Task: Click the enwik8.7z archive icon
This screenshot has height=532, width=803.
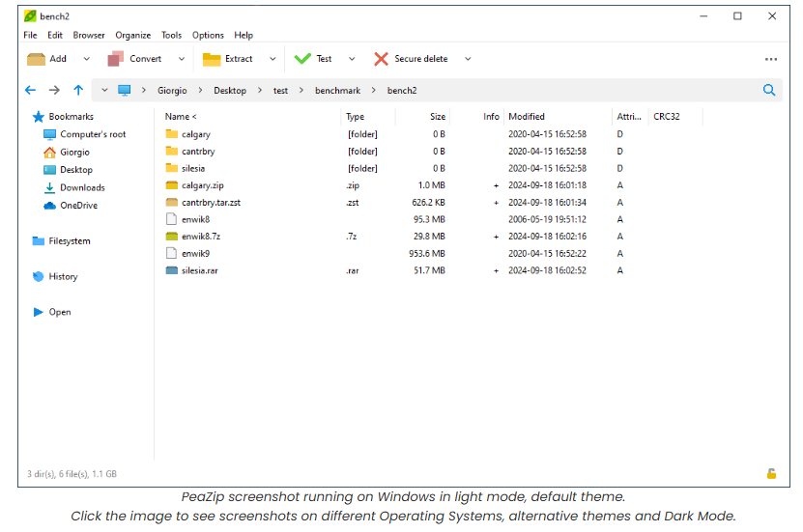Action: click(172, 237)
